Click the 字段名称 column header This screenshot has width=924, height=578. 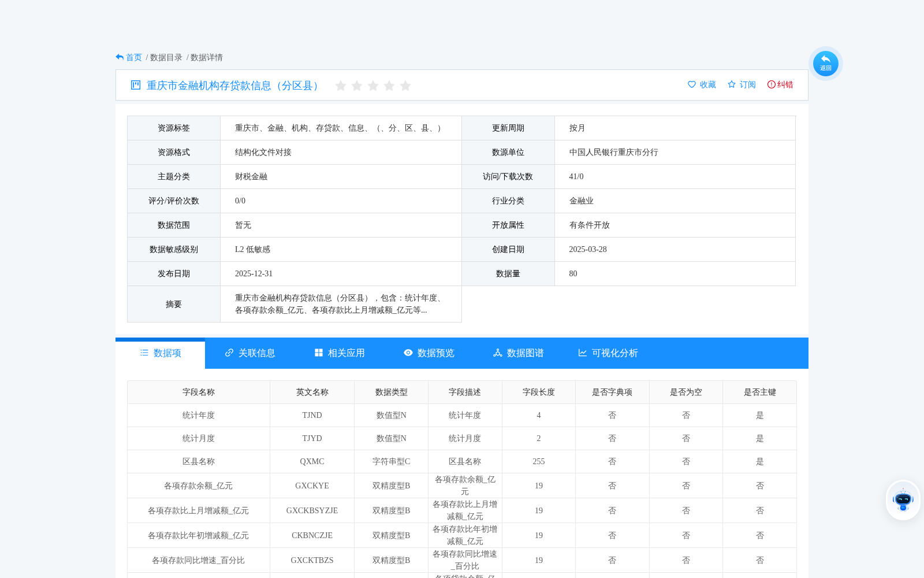tap(199, 392)
